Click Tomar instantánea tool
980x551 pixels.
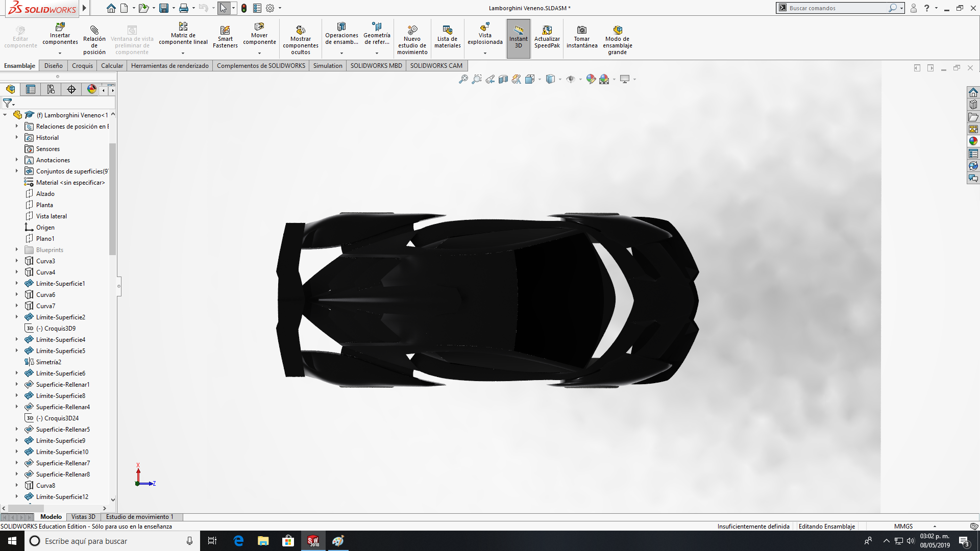582,37
